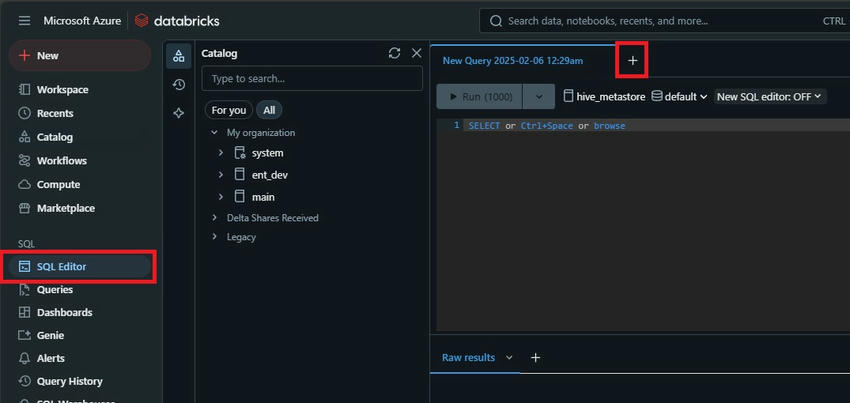Image resolution: width=850 pixels, height=403 pixels.
Task: Open the hamburger navigation menu
Action: click(24, 21)
